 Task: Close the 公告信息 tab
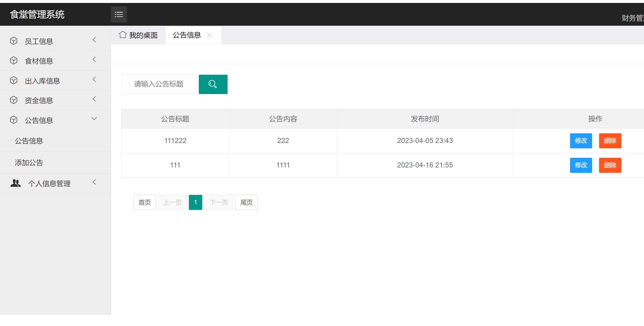(x=210, y=35)
